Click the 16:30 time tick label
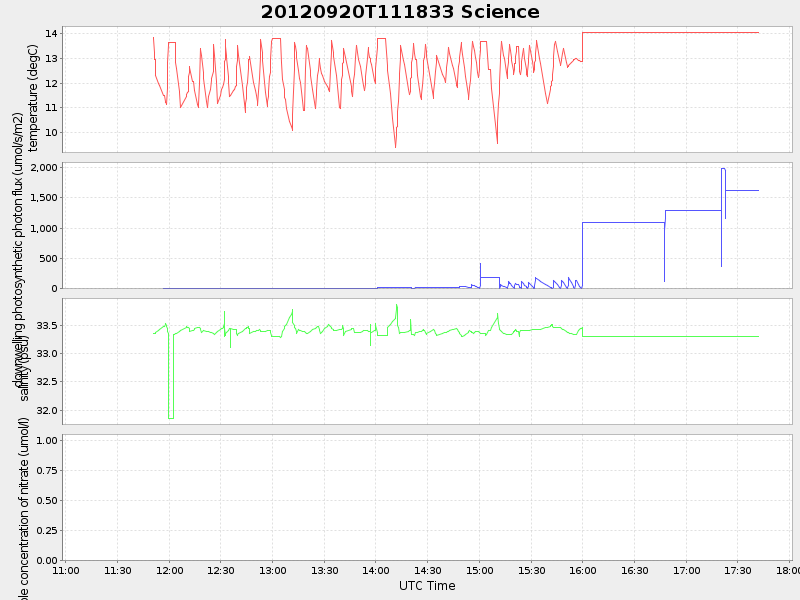 [x=635, y=570]
